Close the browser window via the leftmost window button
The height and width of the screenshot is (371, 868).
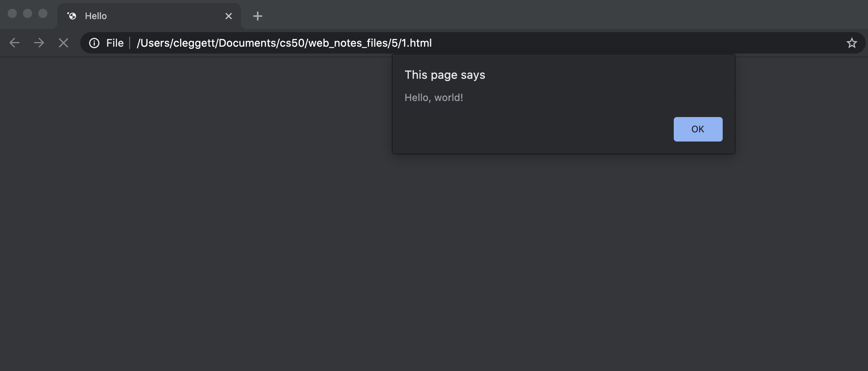pos(12,13)
